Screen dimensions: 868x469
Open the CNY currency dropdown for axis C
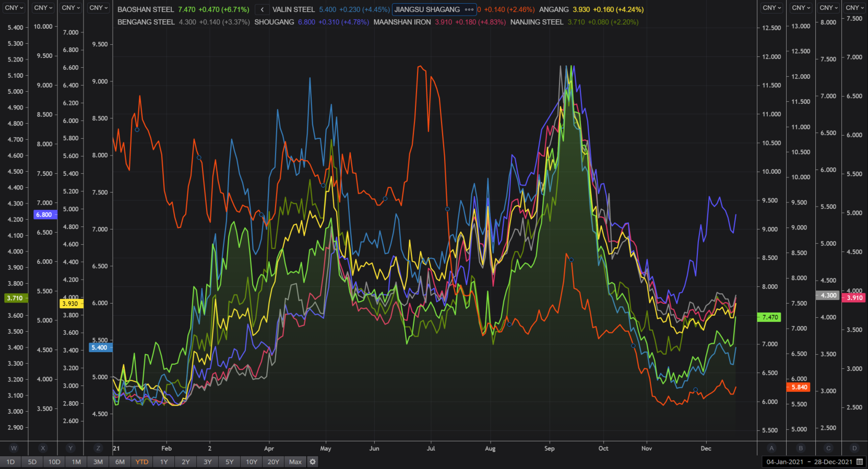pos(828,8)
